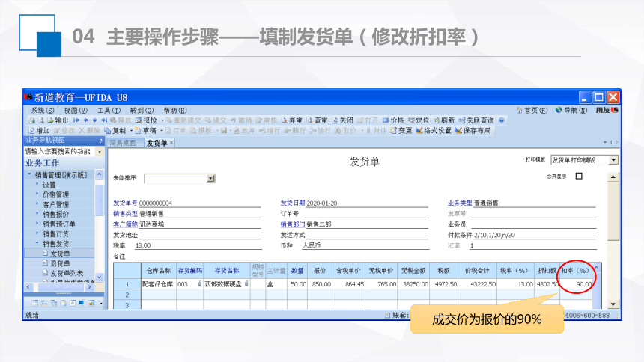Open the 打印模版 dropdown

coord(613,159)
